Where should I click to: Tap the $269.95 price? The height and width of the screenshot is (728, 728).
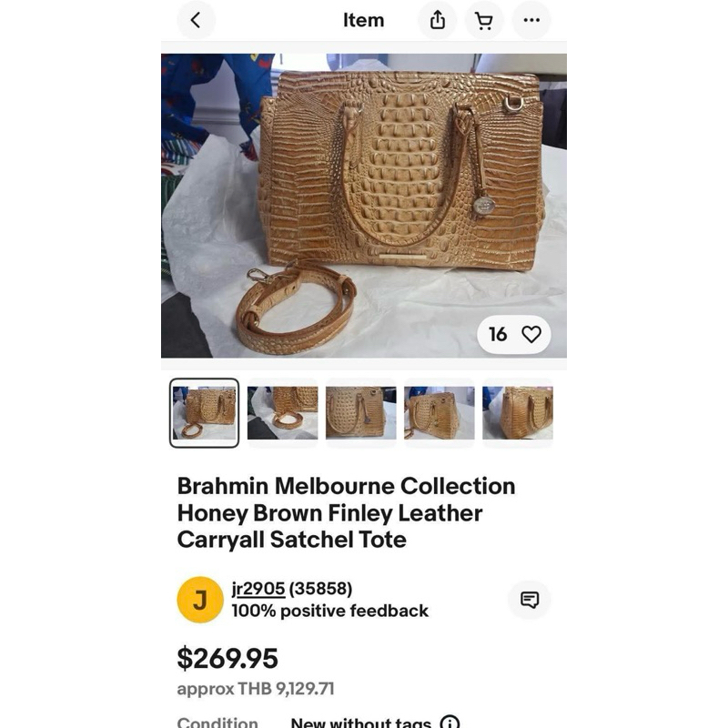227,658
